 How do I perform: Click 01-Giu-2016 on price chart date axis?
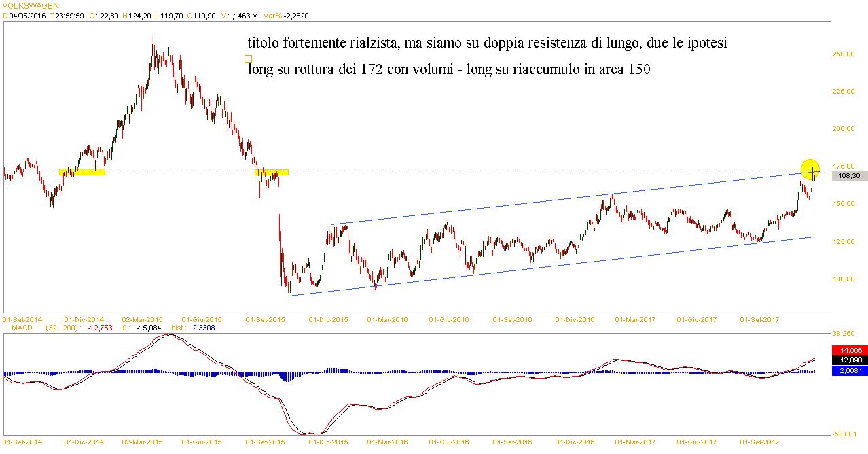[449, 319]
